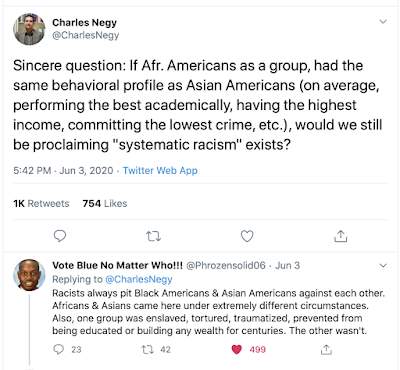The width and height of the screenshot is (400, 370).
Task: Open Charles Negy's profile picture
Action: tap(29, 29)
